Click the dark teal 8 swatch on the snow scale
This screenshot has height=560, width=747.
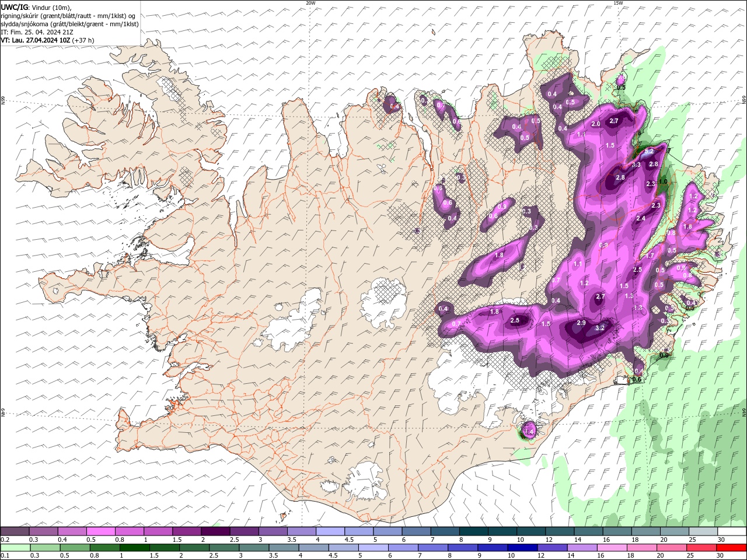474,531
